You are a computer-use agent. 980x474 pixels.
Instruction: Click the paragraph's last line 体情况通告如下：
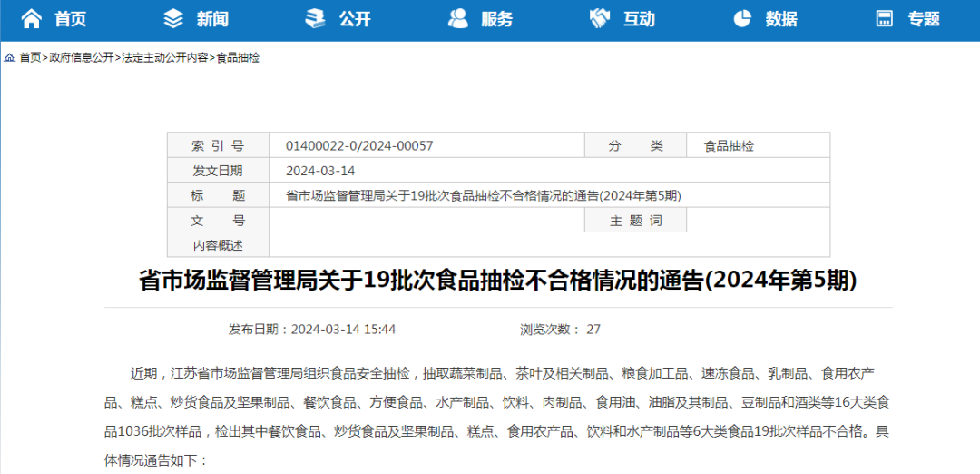click(156, 461)
